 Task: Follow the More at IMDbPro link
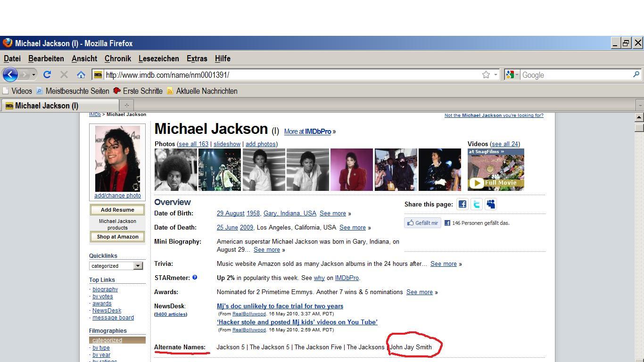click(x=307, y=132)
